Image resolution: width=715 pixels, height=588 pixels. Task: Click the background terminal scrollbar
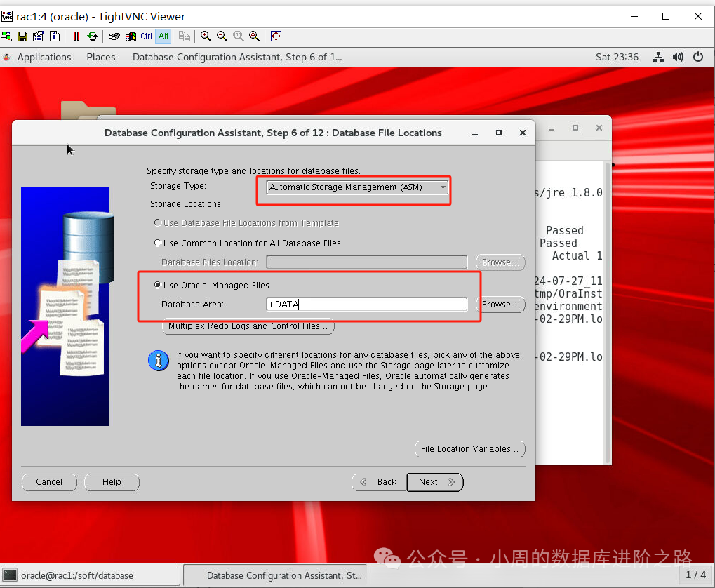tap(608, 312)
